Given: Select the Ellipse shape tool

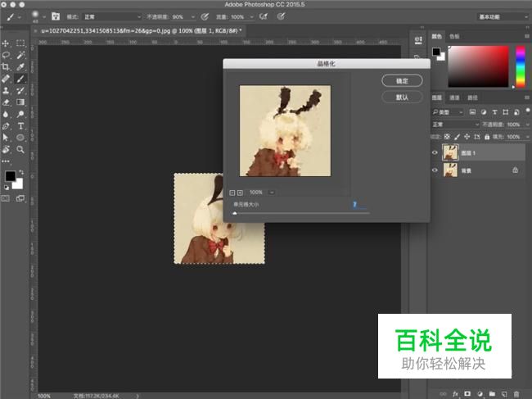Looking at the screenshot, I should click(20, 138).
